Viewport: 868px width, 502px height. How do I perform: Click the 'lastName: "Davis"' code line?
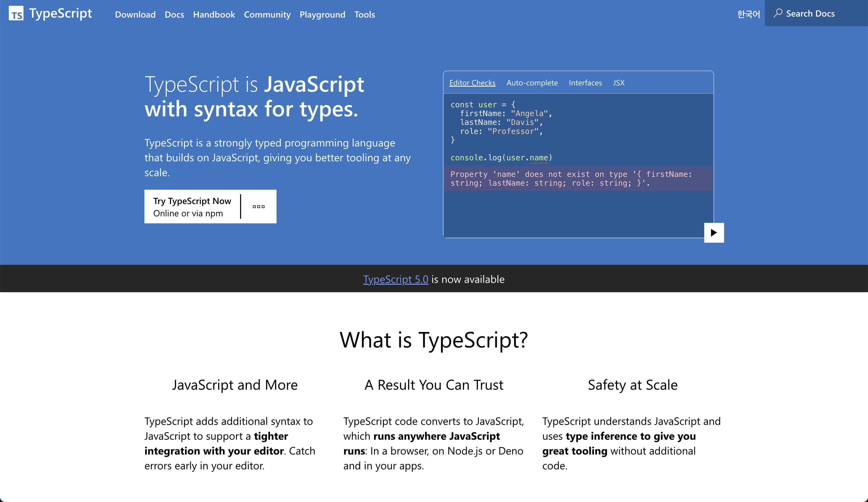tap(502, 122)
